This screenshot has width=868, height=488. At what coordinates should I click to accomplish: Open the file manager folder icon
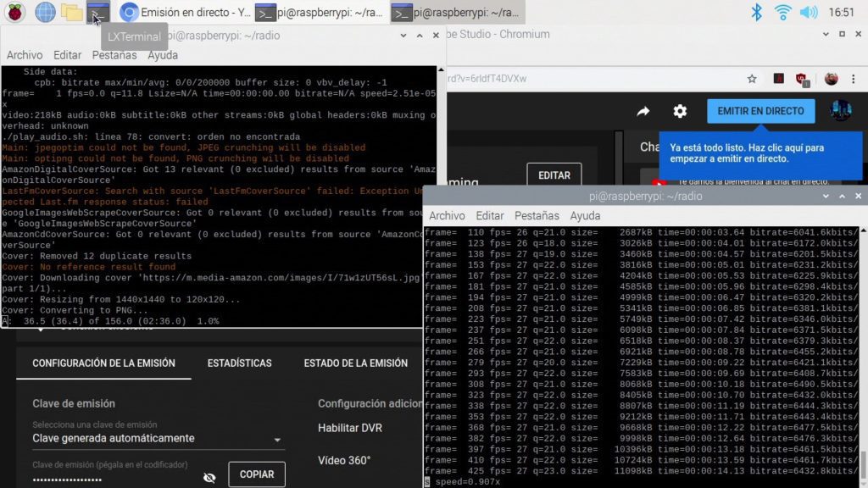pos(72,12)
